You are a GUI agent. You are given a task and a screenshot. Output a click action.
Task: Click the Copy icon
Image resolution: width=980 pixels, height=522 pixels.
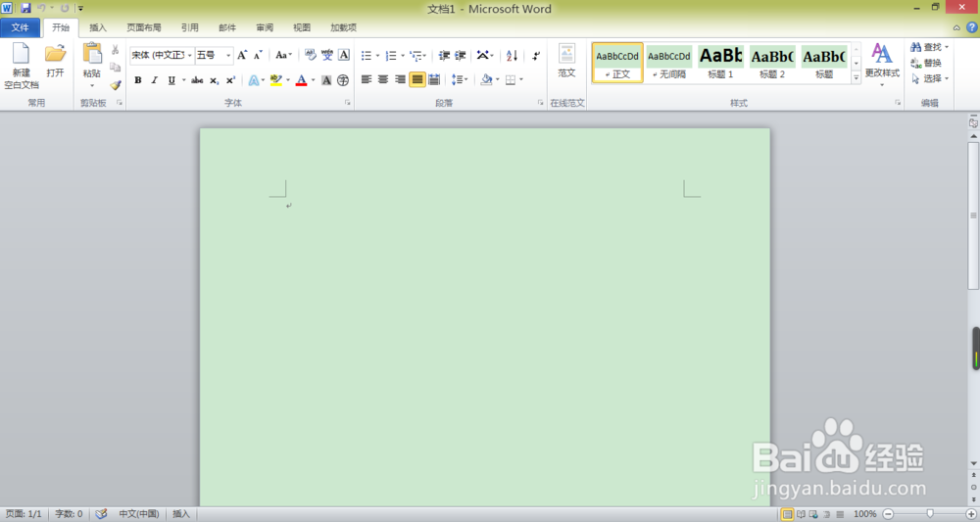coord(115,67)
